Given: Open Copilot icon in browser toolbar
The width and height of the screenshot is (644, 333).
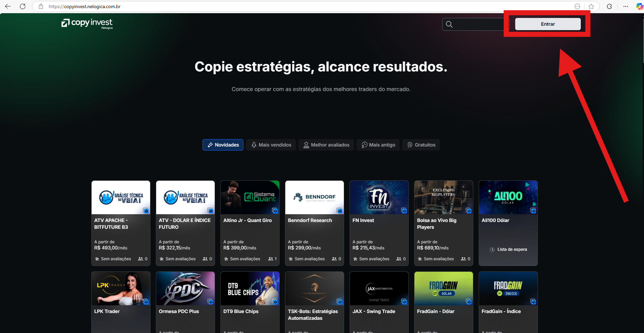Looking at the screenshot, I should [x=639, y=6].
